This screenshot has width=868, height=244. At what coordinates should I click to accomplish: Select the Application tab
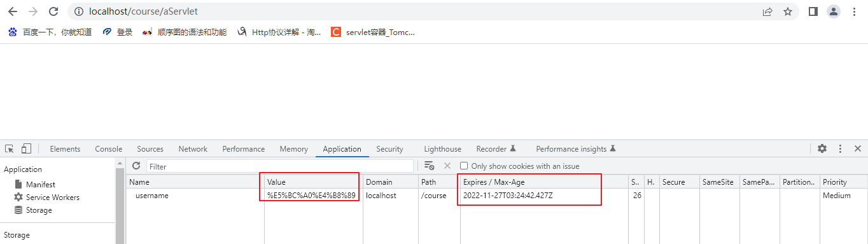coord(342,149)
